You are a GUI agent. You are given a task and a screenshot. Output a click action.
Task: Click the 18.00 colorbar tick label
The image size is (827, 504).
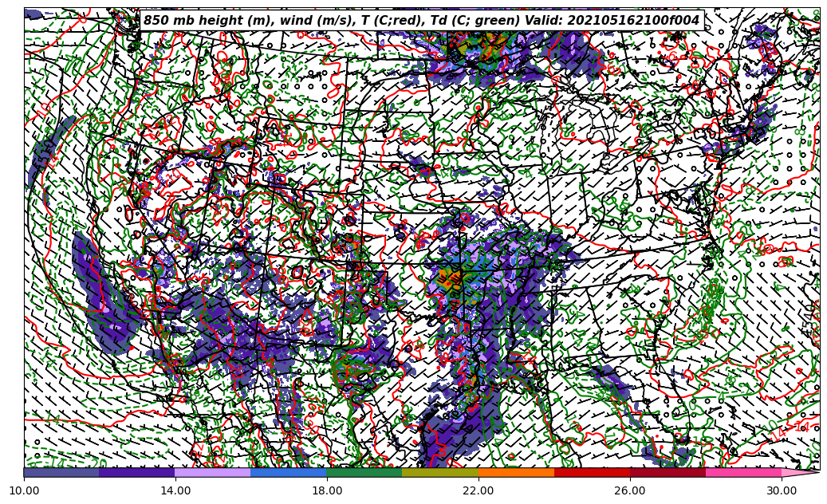(x=327, y=490)
